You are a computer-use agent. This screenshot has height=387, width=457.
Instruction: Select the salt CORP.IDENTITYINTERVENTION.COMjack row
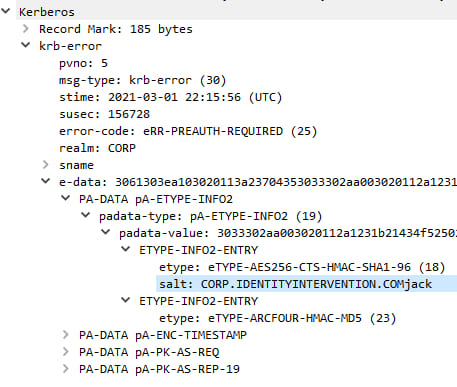(307, 284)
